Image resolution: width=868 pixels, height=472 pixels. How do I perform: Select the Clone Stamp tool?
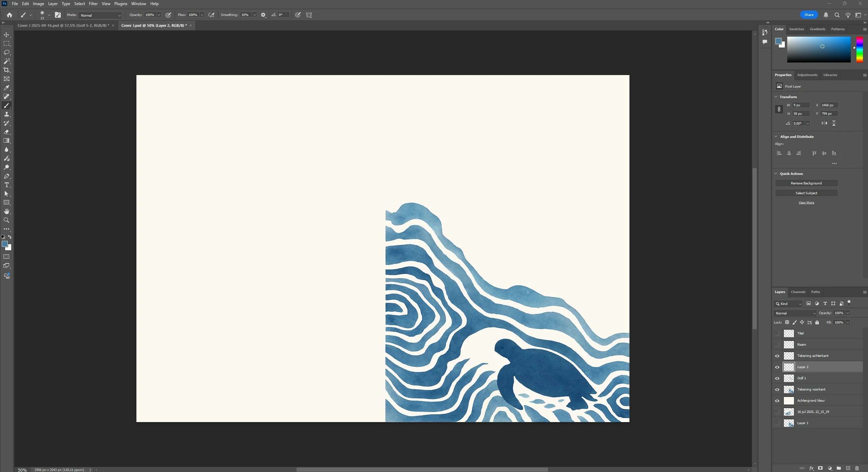coord(6,114)
